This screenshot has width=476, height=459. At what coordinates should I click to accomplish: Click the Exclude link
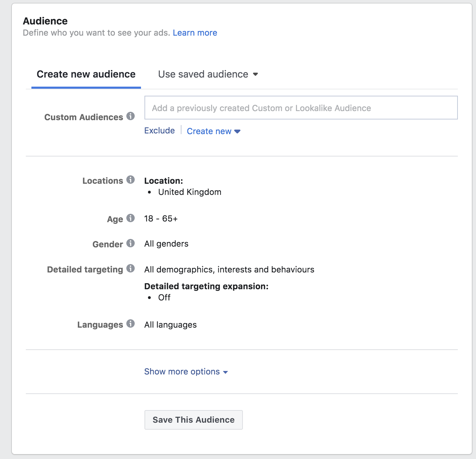(x=159, y=131)
